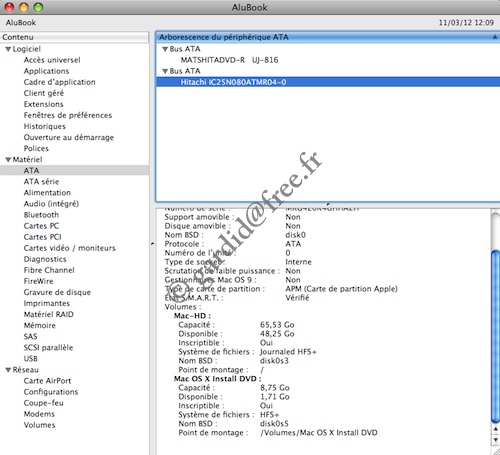Click Journaled HFS+ file system value
Screen dimensions: 500x455
(288, 352)
